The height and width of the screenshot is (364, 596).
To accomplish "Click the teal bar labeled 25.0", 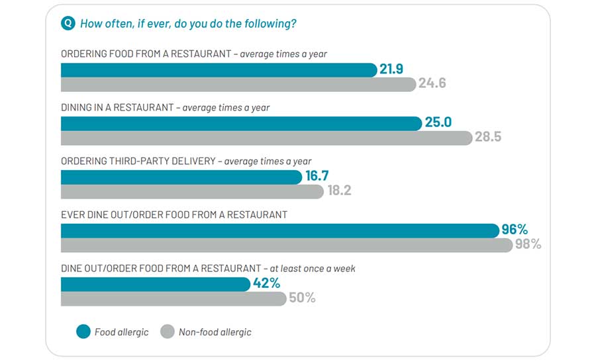I will pos(241,124).
